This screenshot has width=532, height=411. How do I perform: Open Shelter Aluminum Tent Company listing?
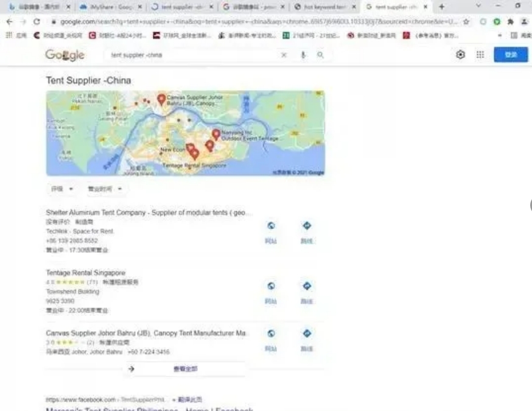149,213
